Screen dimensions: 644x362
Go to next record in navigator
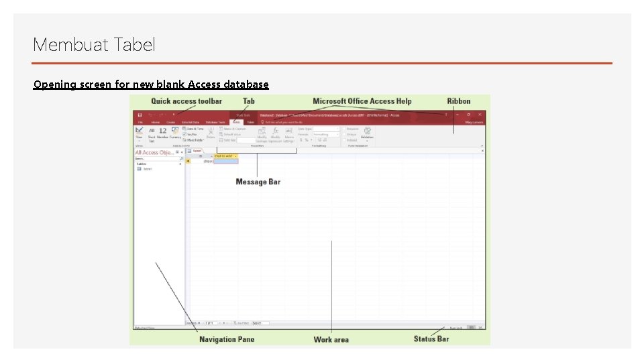coord(220,323)
